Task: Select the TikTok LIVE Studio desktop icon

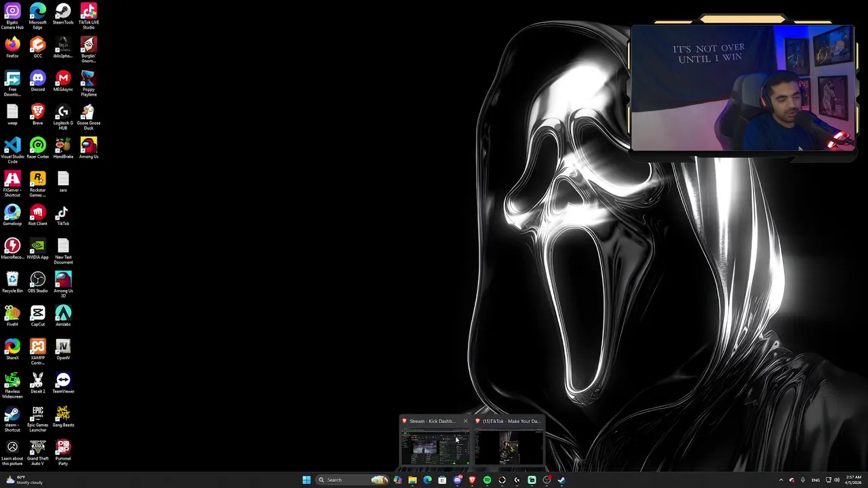Action: (x=89, y=16)
